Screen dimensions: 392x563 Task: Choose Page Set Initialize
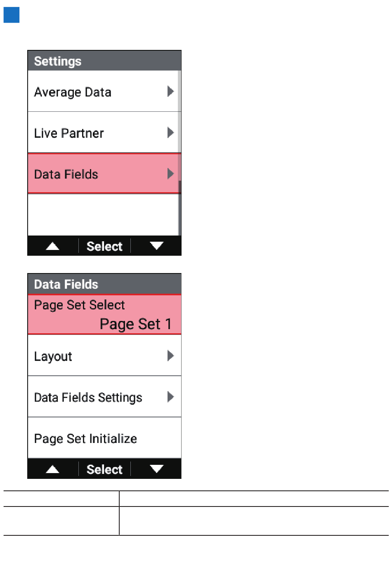point(104,438)
